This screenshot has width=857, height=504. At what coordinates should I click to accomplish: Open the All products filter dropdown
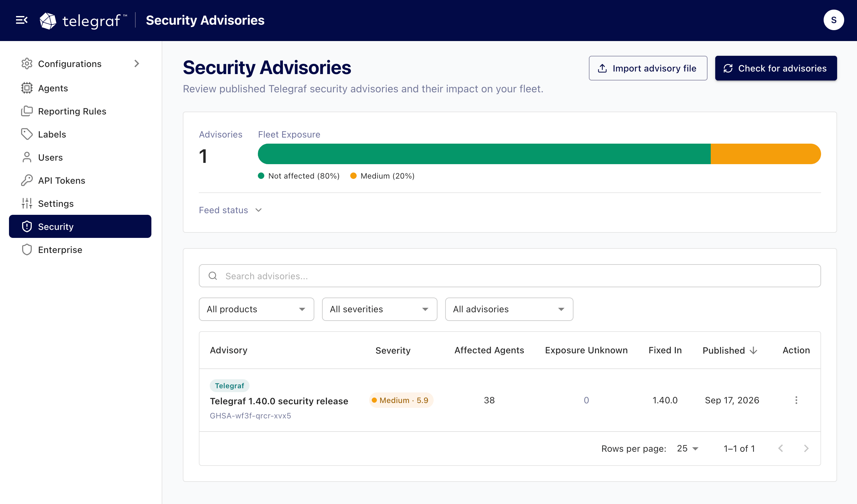(x=256, y=309)
